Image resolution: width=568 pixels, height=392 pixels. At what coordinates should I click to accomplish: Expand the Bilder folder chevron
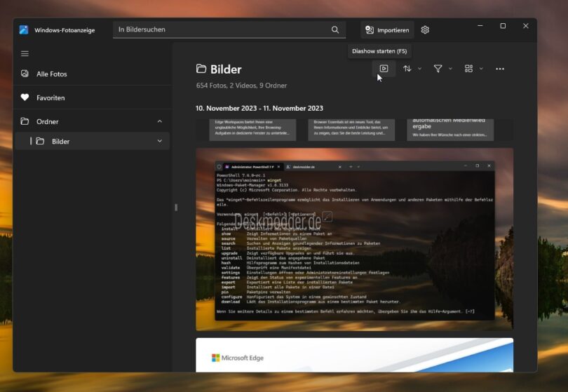pos(159,141)
